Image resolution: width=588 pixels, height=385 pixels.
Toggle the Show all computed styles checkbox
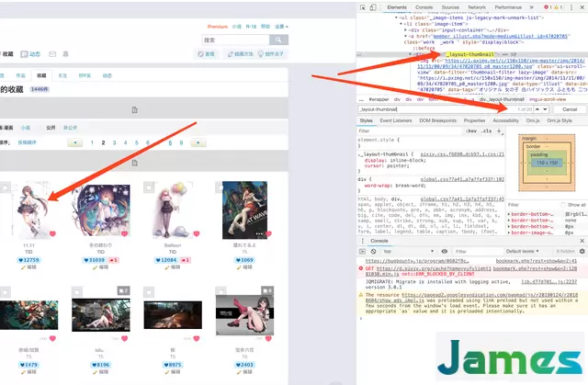click(x=563, y=205)
